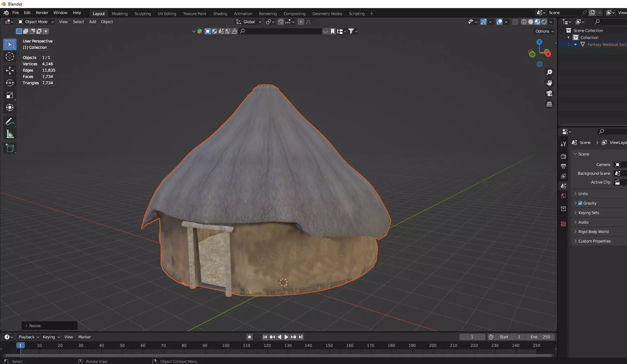
Task: Click the red X axis gizmo ball
Action: (548, 54)
